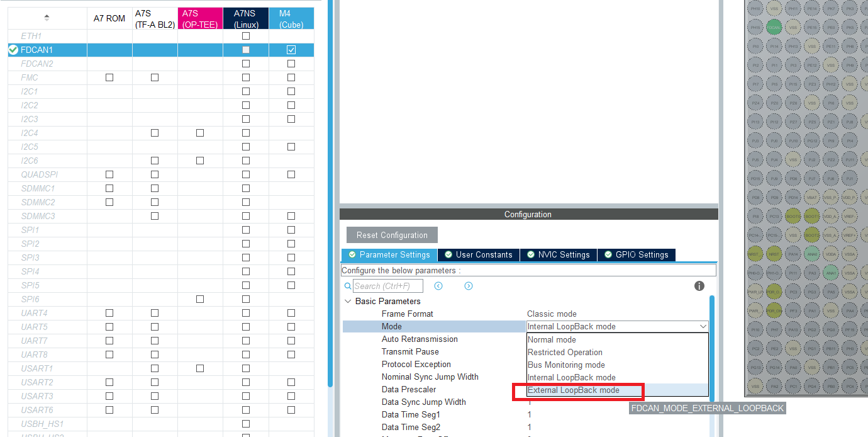Viewport: 868px width, 437px height.
Task: Click the VBAT pin on the chip diagram
Action: point(811,197)
